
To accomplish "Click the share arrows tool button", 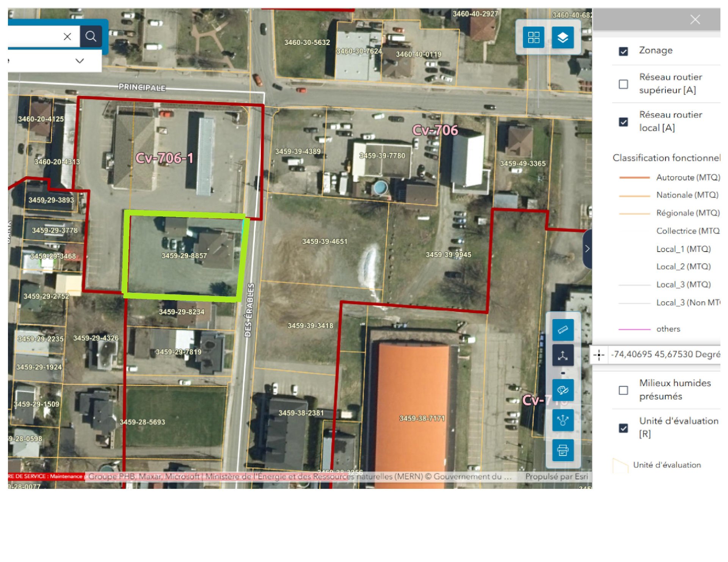I will 562,420.
